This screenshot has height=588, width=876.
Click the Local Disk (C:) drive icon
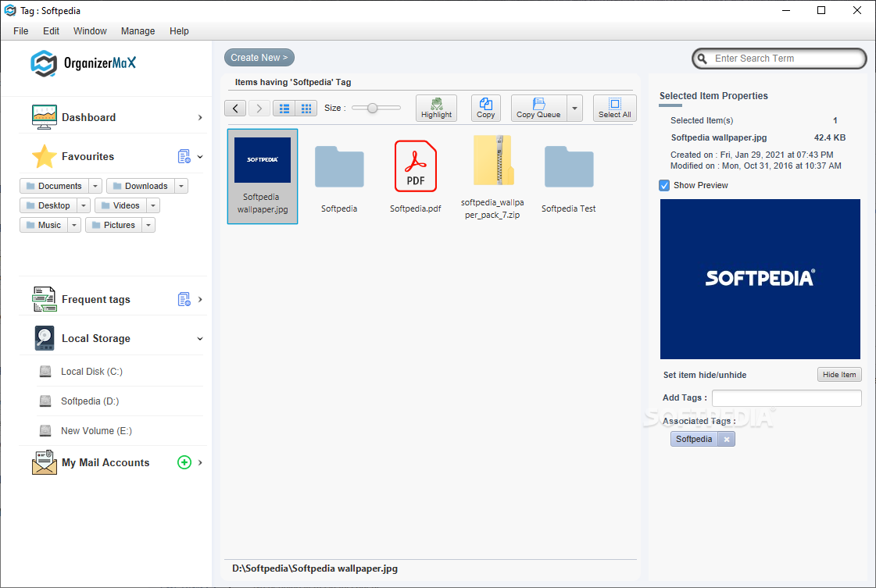click(46, 372)
